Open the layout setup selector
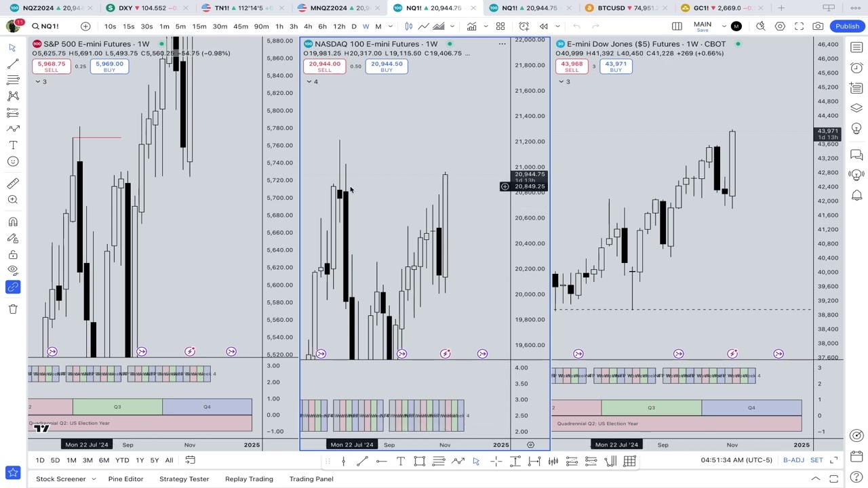 pyautogui.click(x=677, y=26)
